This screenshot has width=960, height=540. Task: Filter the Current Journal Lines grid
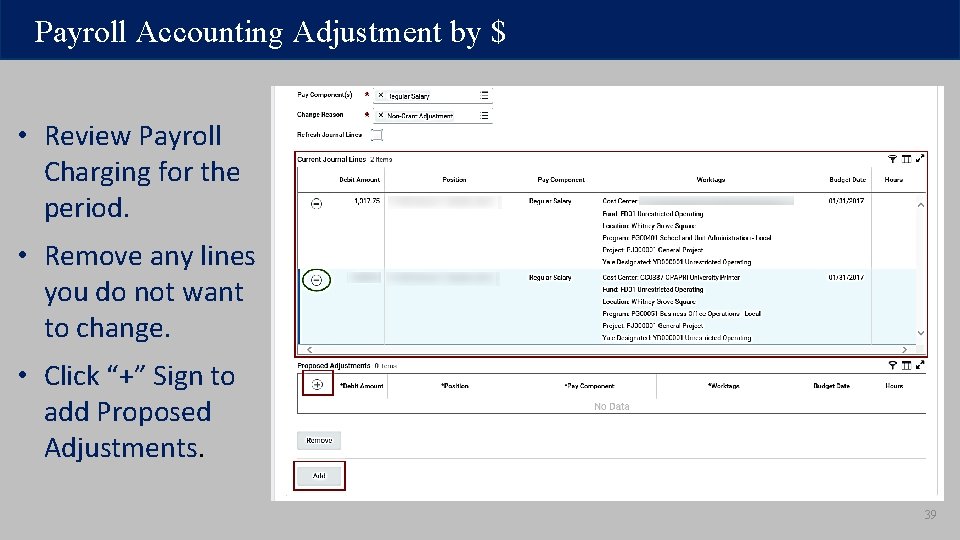[893, 159]
